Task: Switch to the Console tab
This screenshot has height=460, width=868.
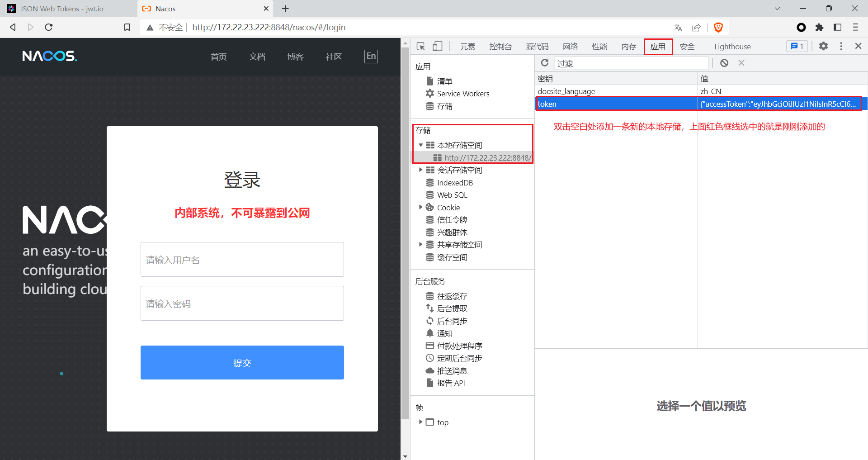Action: 500,47
